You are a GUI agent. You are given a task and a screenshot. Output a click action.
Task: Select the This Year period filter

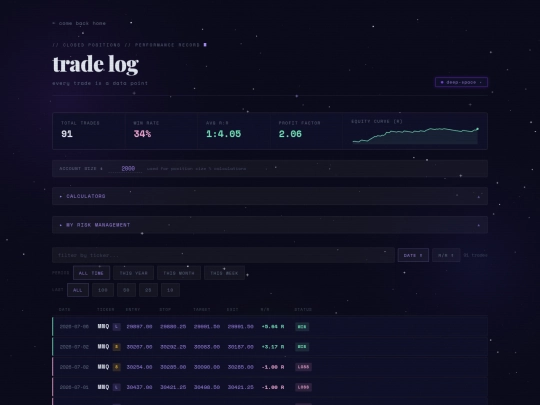tap(133, 273)
